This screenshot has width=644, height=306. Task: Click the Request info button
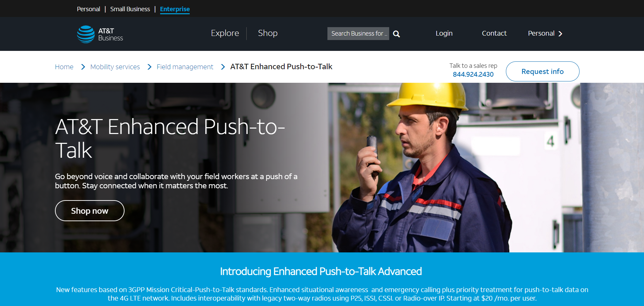point(543,71)
